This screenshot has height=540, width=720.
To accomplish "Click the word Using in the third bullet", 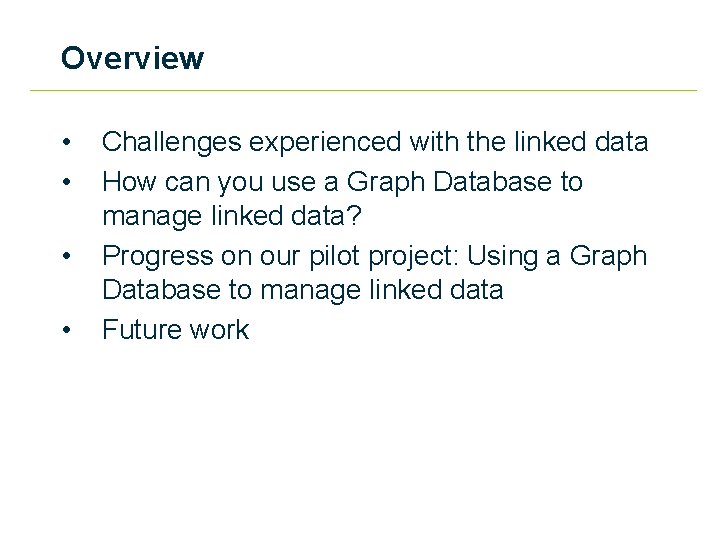I will click(x=502, y=256).
